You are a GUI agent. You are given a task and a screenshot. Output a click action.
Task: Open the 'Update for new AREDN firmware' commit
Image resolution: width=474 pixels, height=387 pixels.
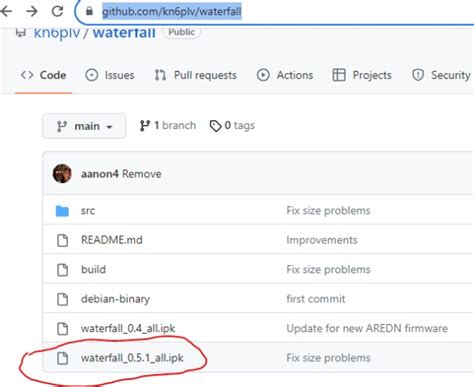(x=367, y=328)
